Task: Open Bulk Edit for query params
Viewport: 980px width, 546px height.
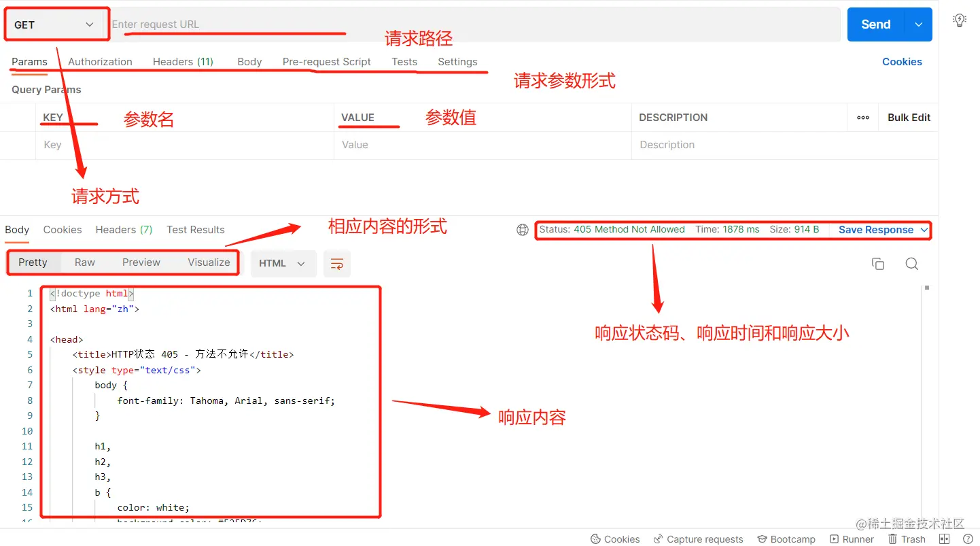Action: click(x=909, y=117)
